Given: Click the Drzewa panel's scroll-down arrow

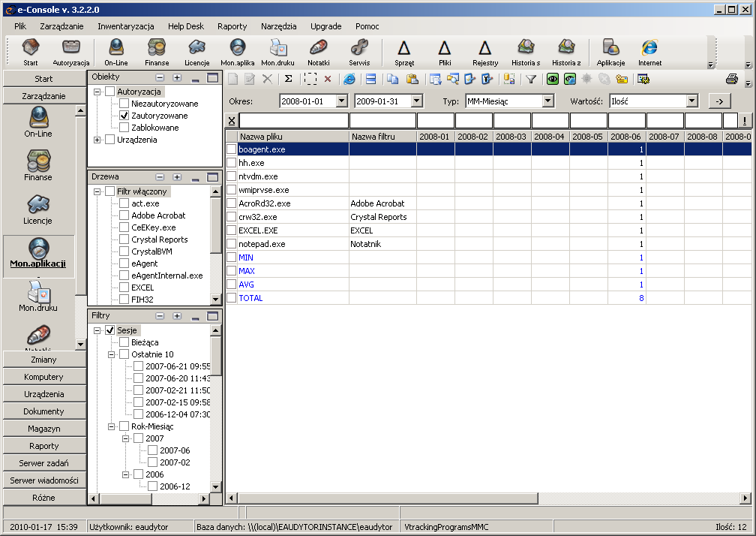Looking at the screenshot, I should coord(215,300).
